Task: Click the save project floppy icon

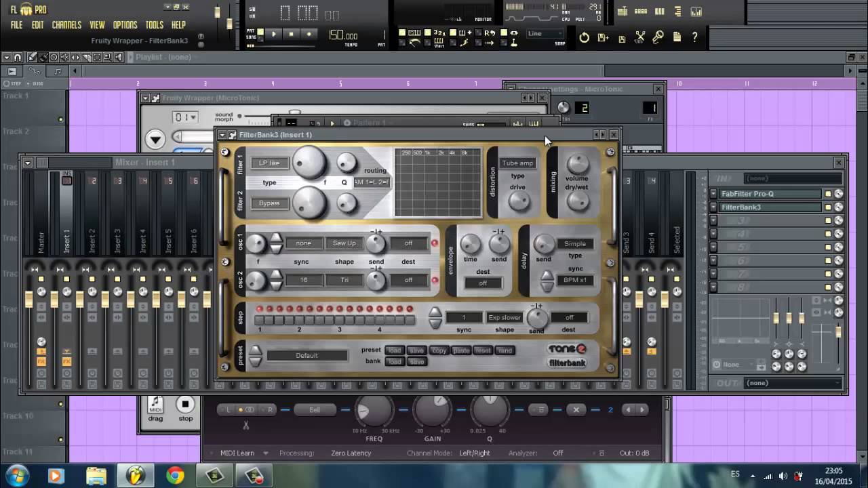Action: (622, 39)
